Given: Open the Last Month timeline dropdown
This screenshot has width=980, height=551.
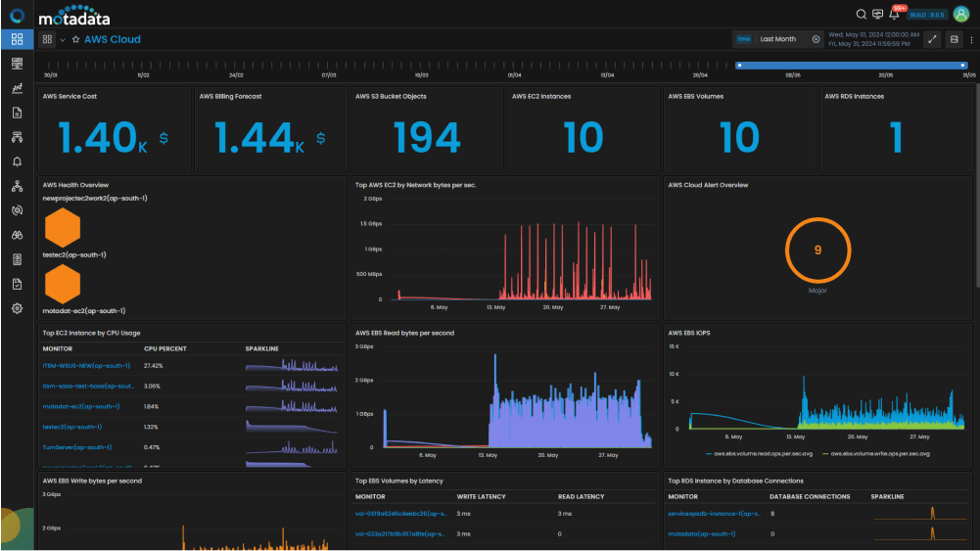Looking at the screenshot, I should tap(778, 39).
